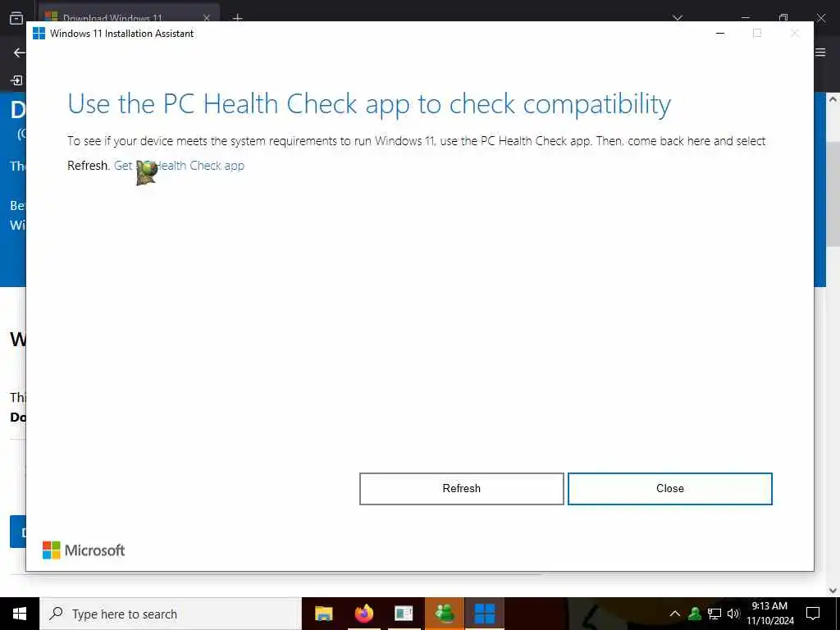Open the clock showing 9:13 AM
The width and height of the screenshot is (840, 630).
click(x=769, y=614)
